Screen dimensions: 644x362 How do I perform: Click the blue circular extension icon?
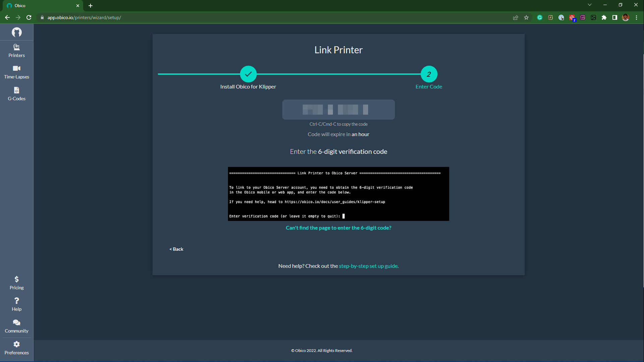click(x=561, y=17)
